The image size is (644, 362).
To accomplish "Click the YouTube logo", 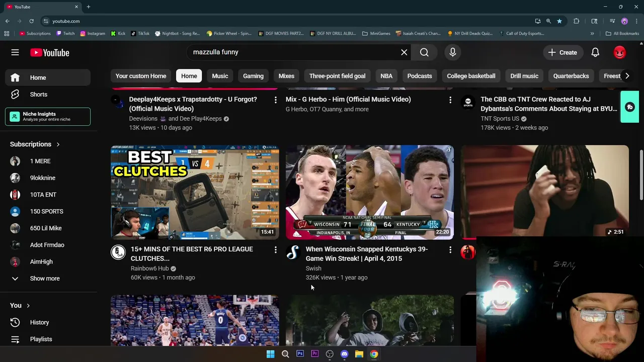I will 49,52.
